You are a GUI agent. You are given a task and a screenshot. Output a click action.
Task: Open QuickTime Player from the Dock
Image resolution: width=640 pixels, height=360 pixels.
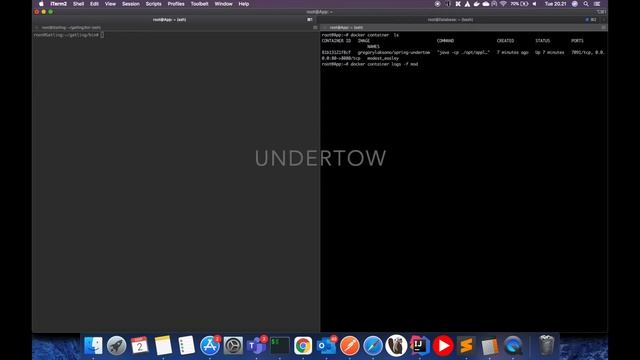coord(513,346)
